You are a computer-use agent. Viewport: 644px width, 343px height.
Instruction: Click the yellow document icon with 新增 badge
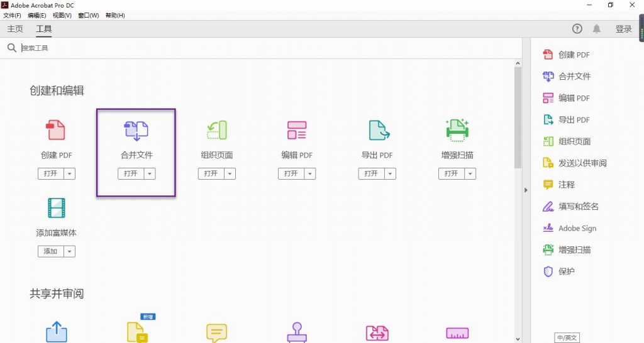click(137, 332)
